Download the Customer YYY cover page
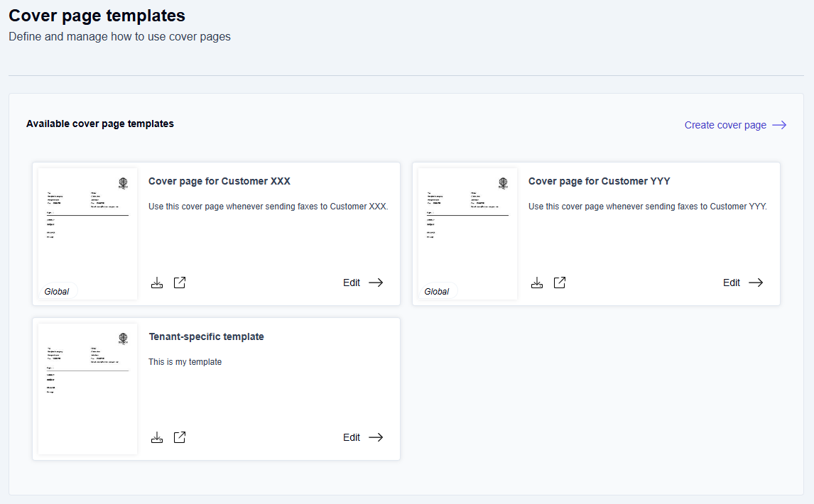 click(537, 283)
